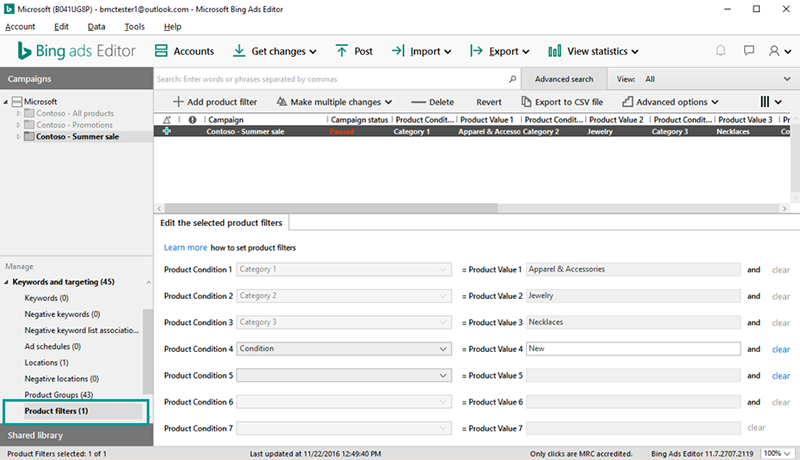Screen dimensions: 800x460
Task: Open the feedback chat bubble icon
Action: (x=748, y=50)
